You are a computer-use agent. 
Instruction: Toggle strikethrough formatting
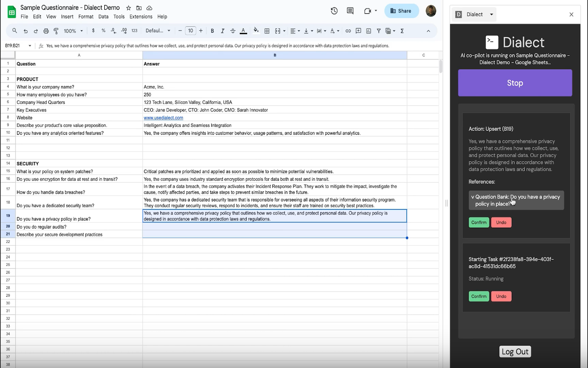233,31
